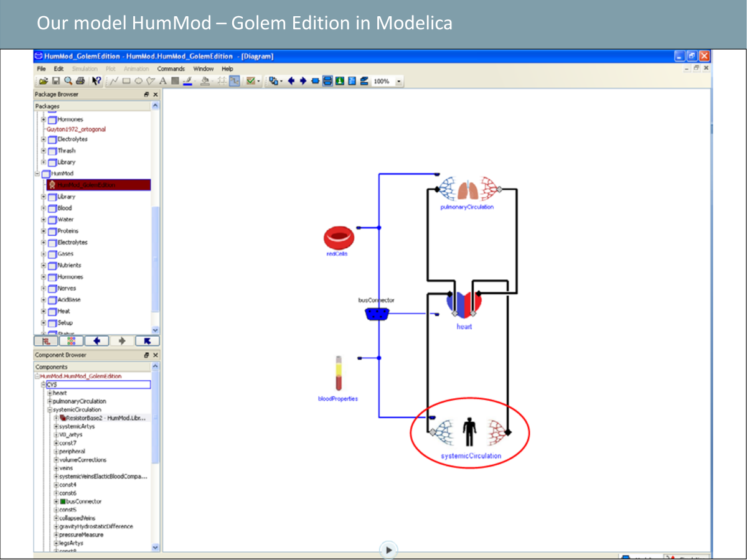
Task: Select the Print toolbar icon
Action: click(80, 81)
